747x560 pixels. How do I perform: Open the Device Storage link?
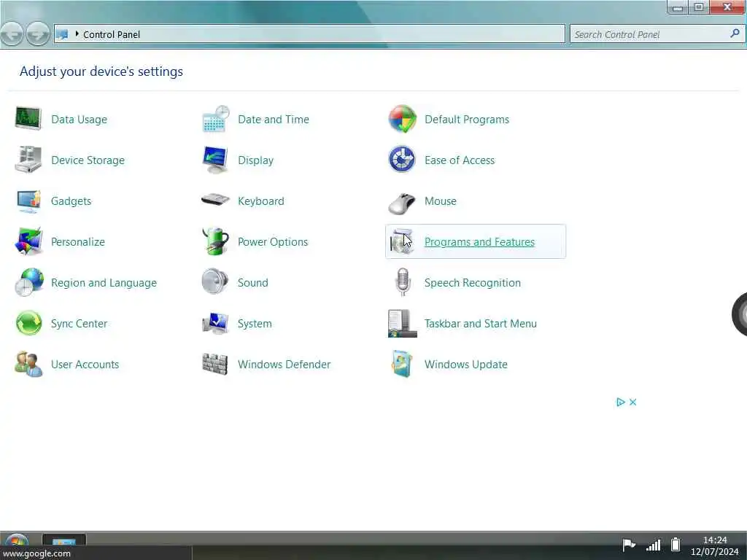[88, 160]
